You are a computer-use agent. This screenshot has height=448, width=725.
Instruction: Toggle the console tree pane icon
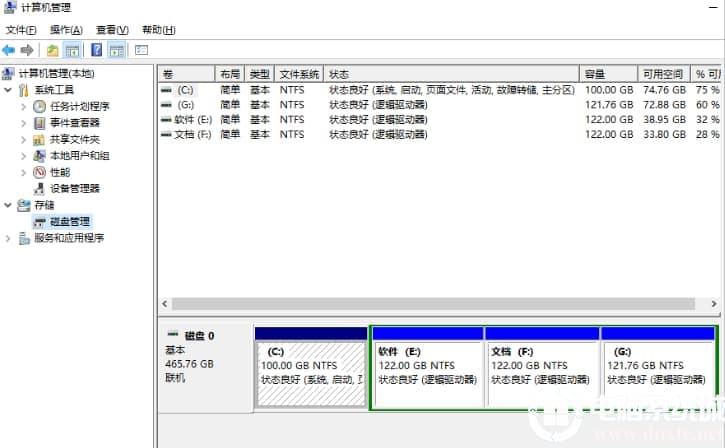tap(72, 50)
